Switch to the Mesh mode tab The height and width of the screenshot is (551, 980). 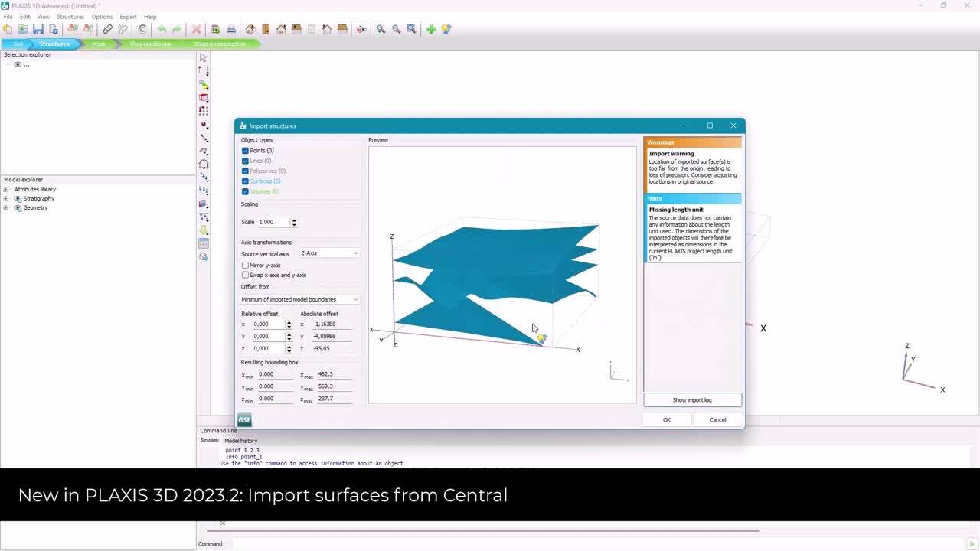(x=99, y=44)
